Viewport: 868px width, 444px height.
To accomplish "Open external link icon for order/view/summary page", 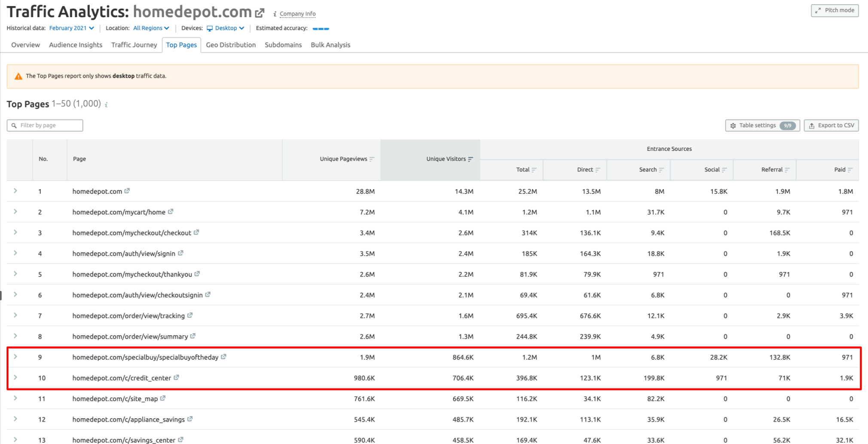I will [193, 336].
